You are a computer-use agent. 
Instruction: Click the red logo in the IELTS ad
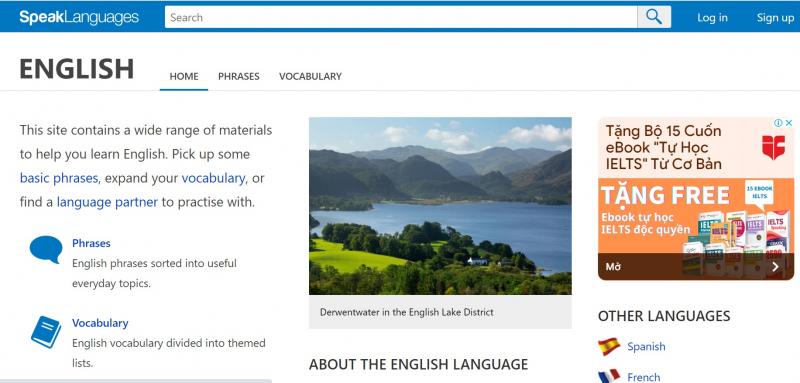tap(773, 147)
